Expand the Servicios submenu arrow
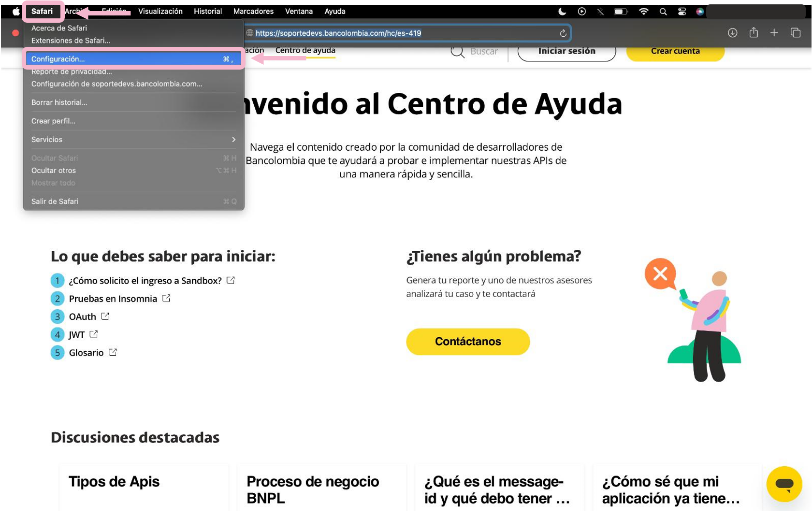The width and height of the screenshot is (812, 517). tap(234, 140)
